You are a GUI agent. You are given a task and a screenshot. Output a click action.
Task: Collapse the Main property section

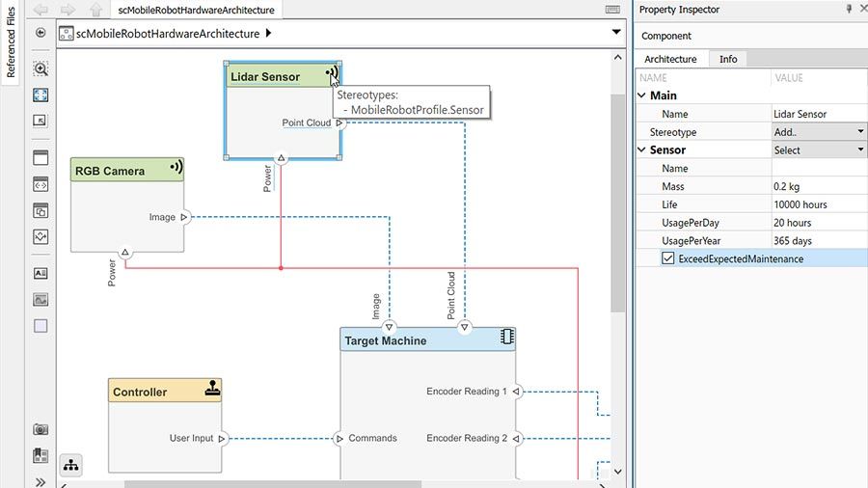[642, 95]
